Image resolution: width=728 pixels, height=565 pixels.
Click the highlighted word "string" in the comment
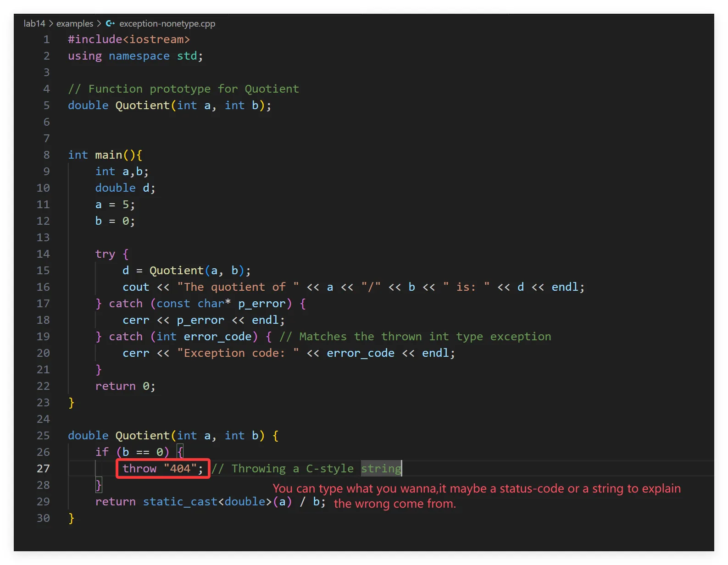(x=381, y=468)
